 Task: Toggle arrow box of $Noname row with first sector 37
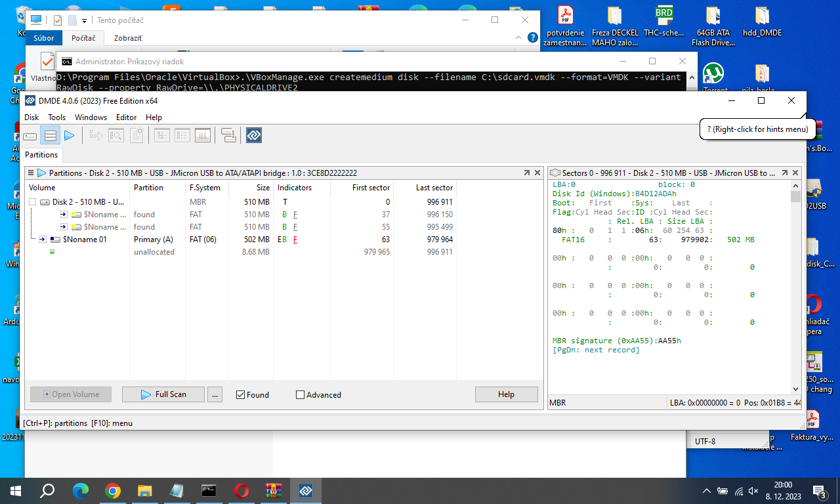(64, 215)
